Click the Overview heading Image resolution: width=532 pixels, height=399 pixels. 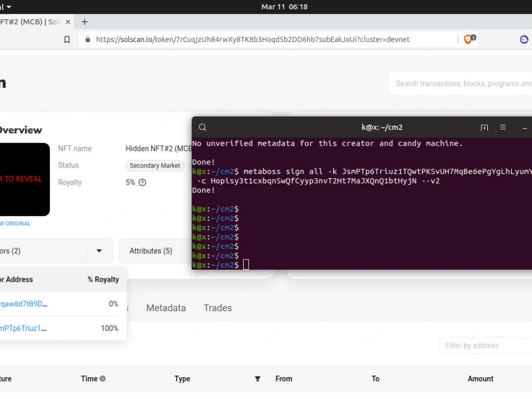point(20,130)
